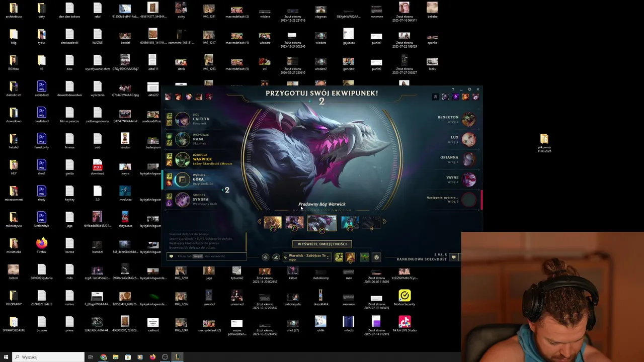Select Warwick jungle portrait in team list
644x362 pixels.
click(182, 159)
